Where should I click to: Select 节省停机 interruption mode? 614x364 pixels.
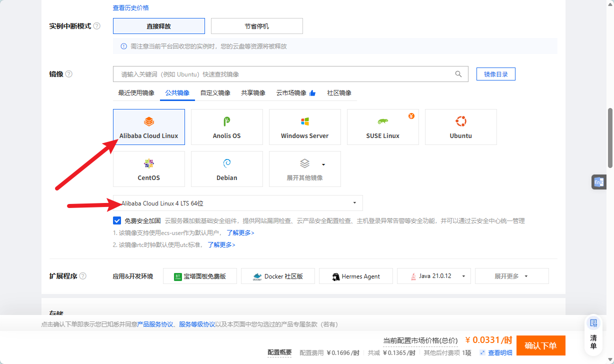pos(257,26)
